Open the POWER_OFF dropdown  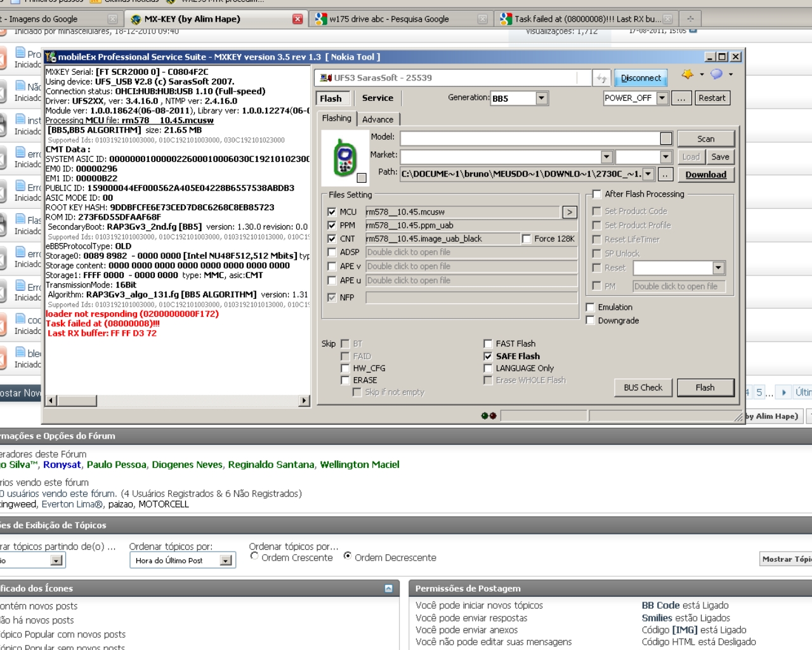662,98
